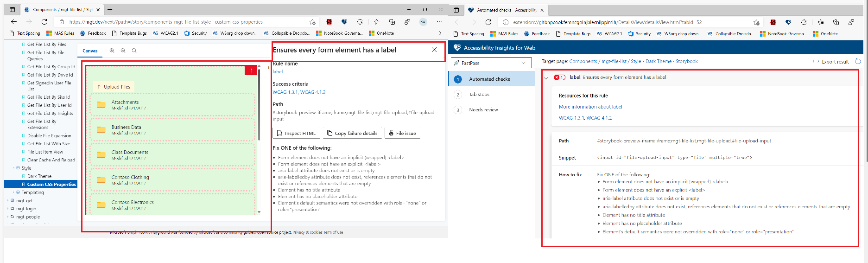Add mgt.dev page to favorites
868x263 pixels.
click(313, 22)
